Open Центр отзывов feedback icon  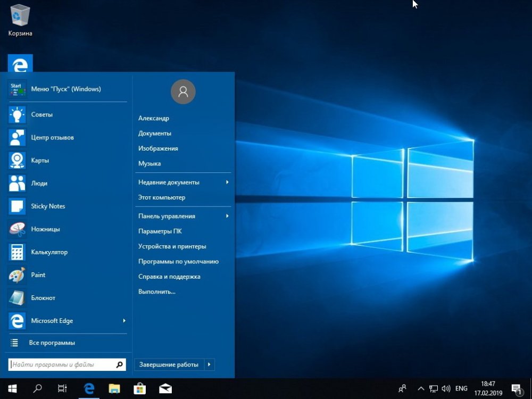(17, 137)
